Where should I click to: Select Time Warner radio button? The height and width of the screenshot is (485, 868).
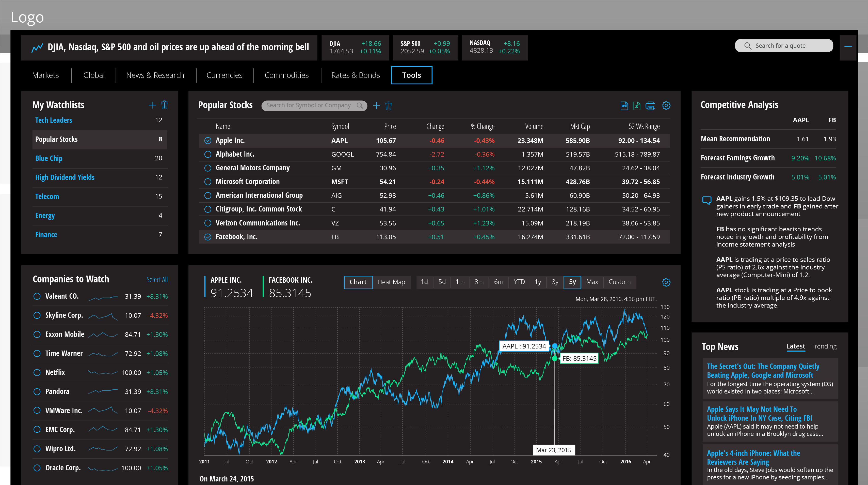click(37, 354)
